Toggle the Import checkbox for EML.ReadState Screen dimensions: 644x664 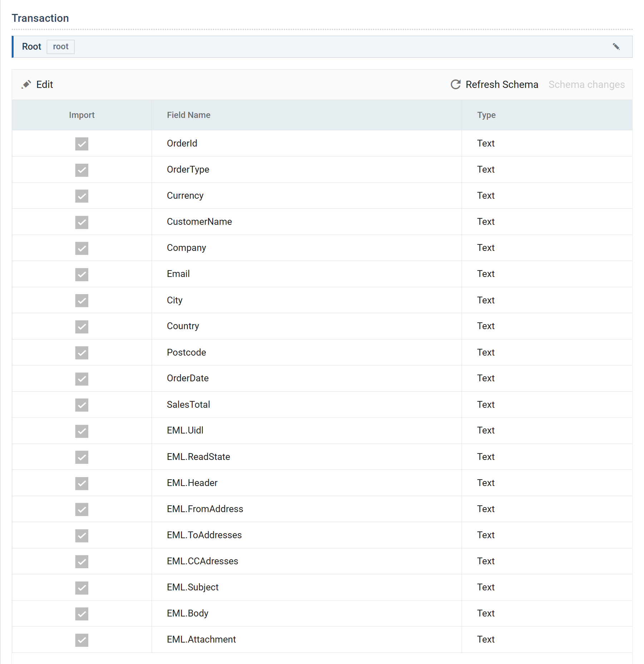coord(82,457)
